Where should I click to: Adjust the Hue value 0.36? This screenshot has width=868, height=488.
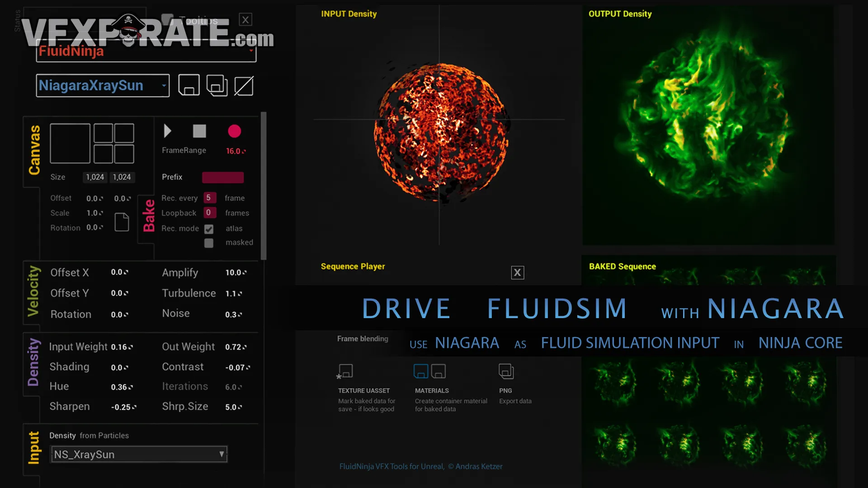[x=122, y=387]
